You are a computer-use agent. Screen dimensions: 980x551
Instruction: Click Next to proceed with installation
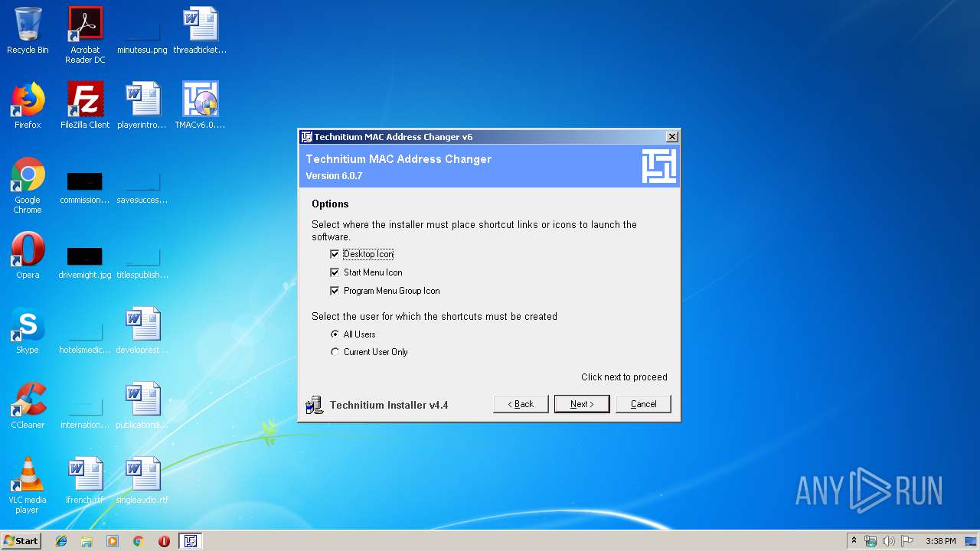582,404
